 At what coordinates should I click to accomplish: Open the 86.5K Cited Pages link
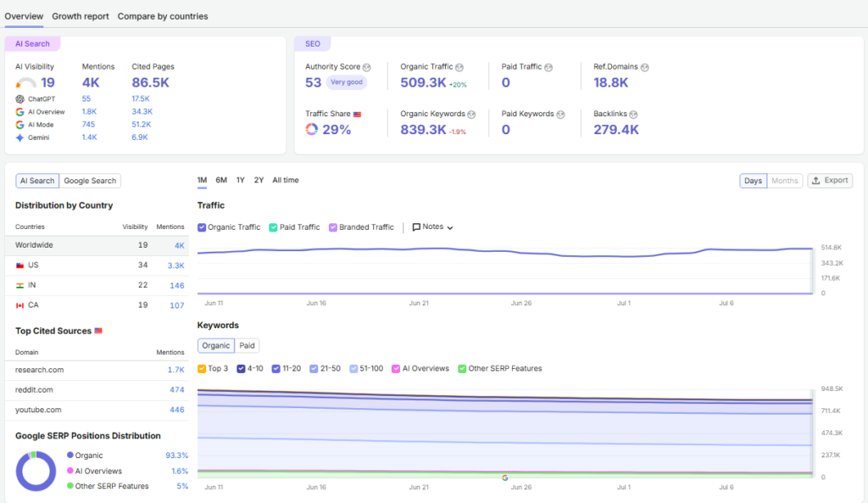click(151, 82)
